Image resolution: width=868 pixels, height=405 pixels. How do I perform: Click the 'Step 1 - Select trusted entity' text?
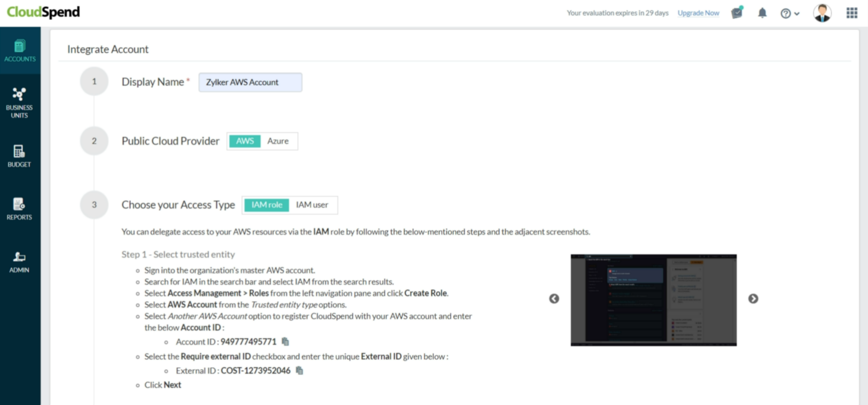[x=178, y=254]
